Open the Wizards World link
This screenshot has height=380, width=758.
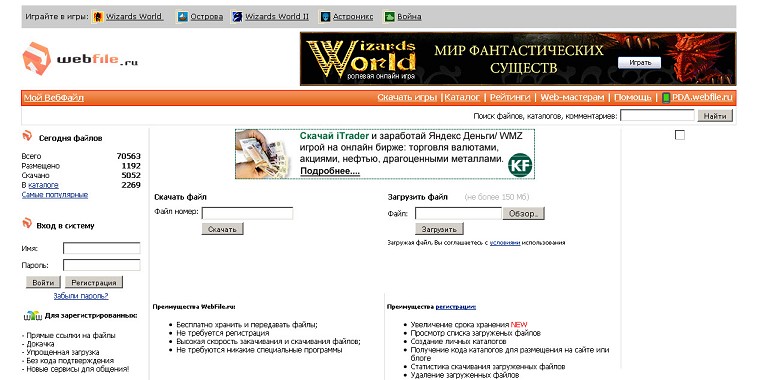click(134, 16)
